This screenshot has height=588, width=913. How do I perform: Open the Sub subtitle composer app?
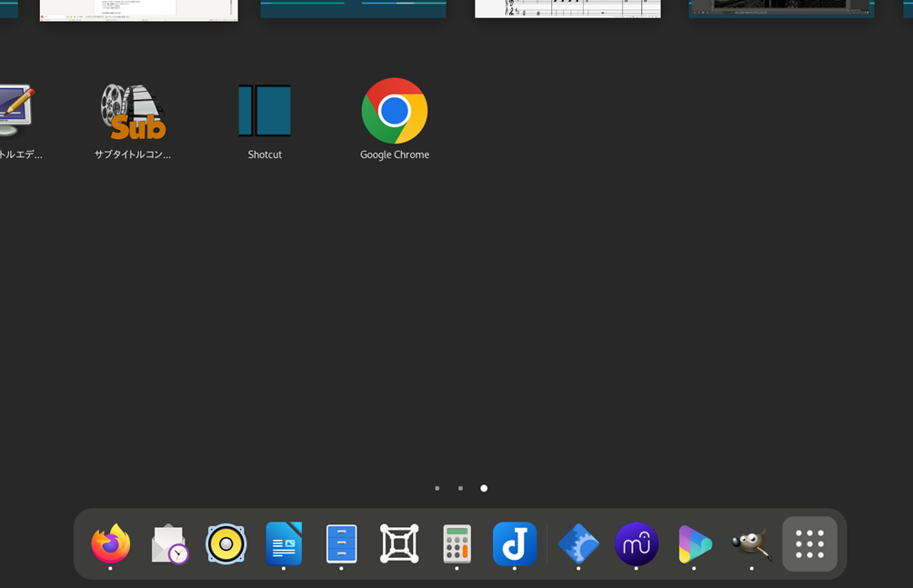133,112
